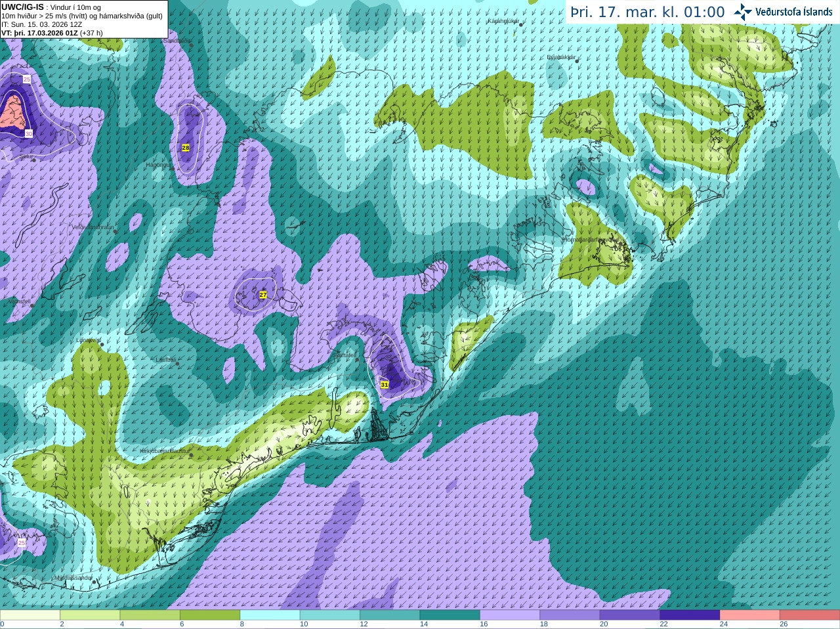Click the 12–14 m/s teal legend swatch
840x629 pixels.
tap(390, 615)
